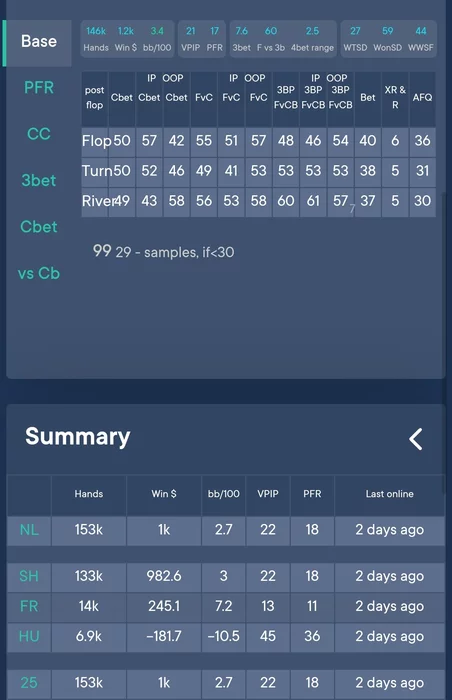Click the Flop Cbet value 50

(x=121, y=141)
